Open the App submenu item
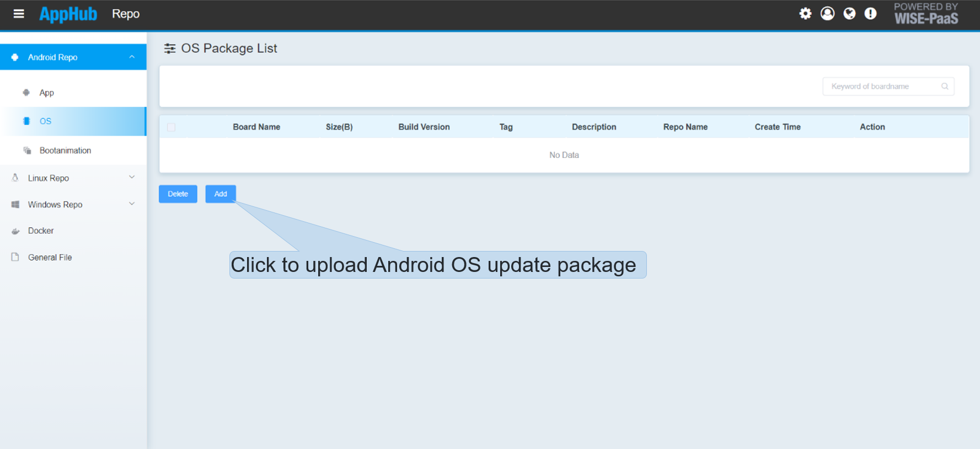The height and width of the screenshot is (449, 980). (x=73, y=93)
